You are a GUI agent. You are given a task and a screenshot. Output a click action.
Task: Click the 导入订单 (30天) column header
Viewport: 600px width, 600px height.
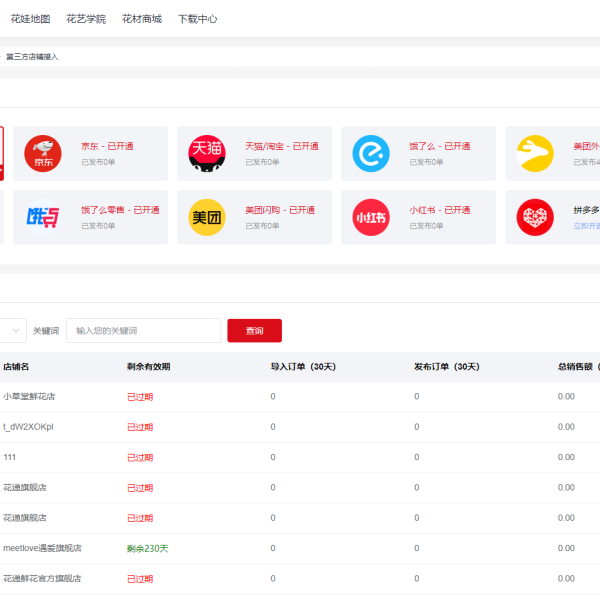[303, 367]
